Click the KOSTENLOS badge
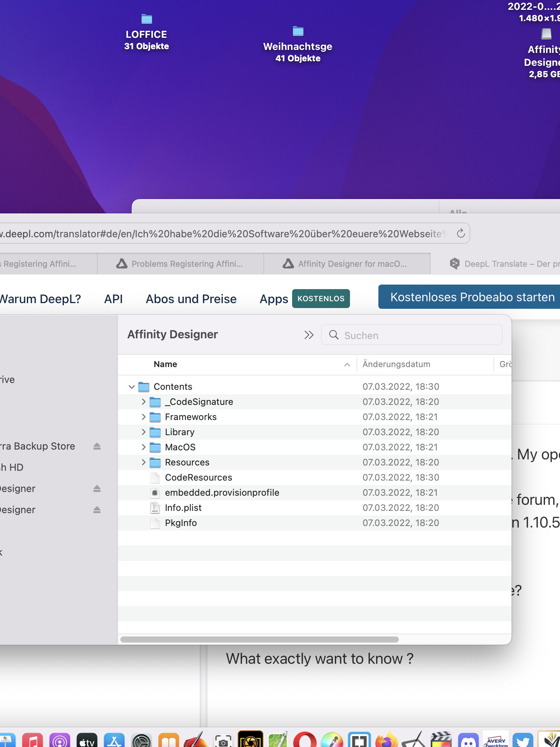Image resolution: width=560 pixels, height=747 pixels. pos(321,299)
